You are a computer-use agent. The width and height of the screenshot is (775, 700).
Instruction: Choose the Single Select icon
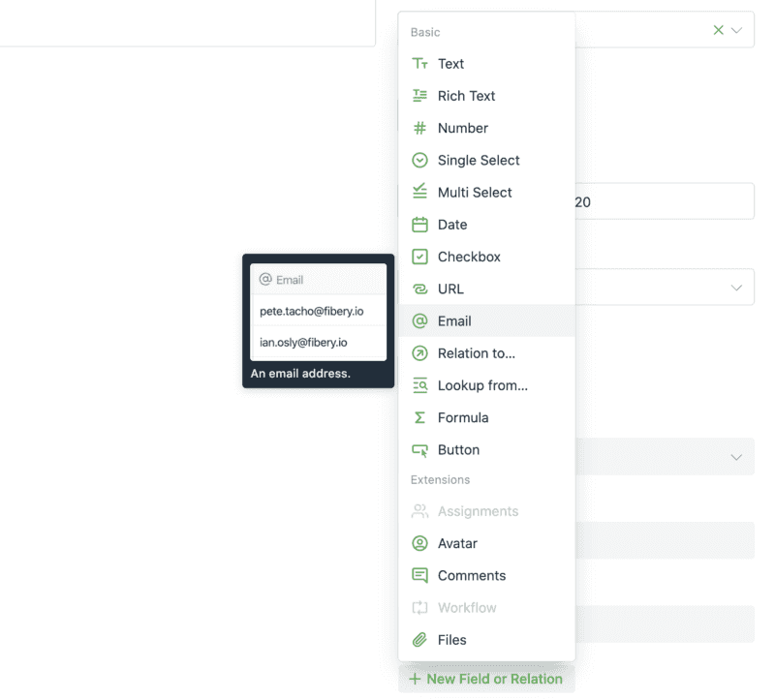[x=419, y=161]
